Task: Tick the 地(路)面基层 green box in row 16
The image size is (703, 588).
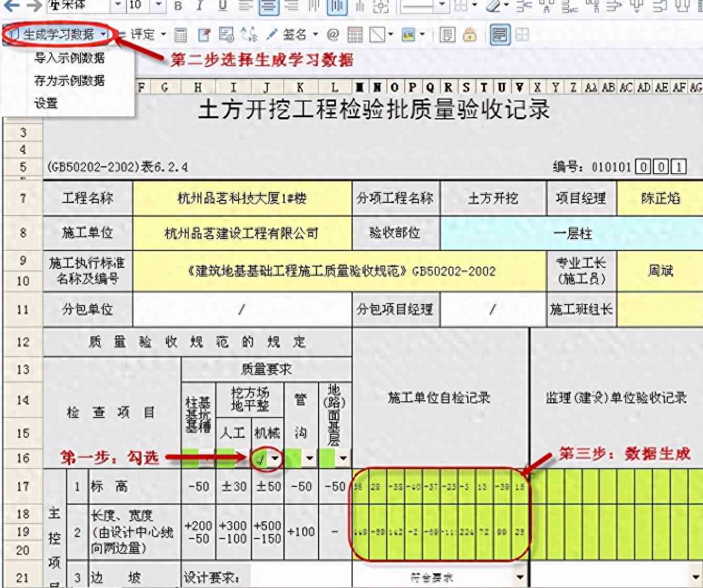Action: coord(327,458)
